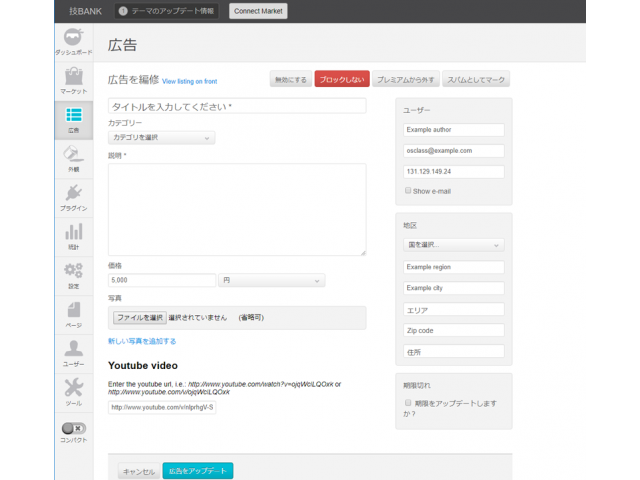640x480 pixels.
Task: Select 広告 in the sidebar menu
Action: click(x=73, y=118)
